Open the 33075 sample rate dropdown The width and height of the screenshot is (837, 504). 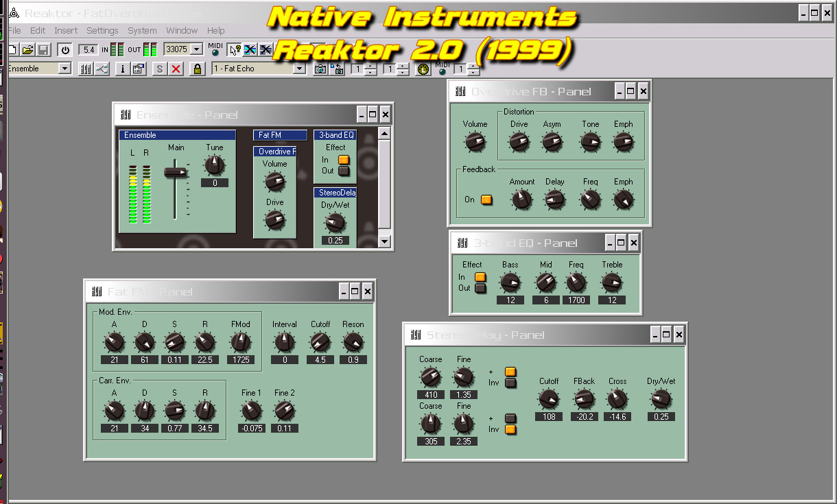pos(197,49)
